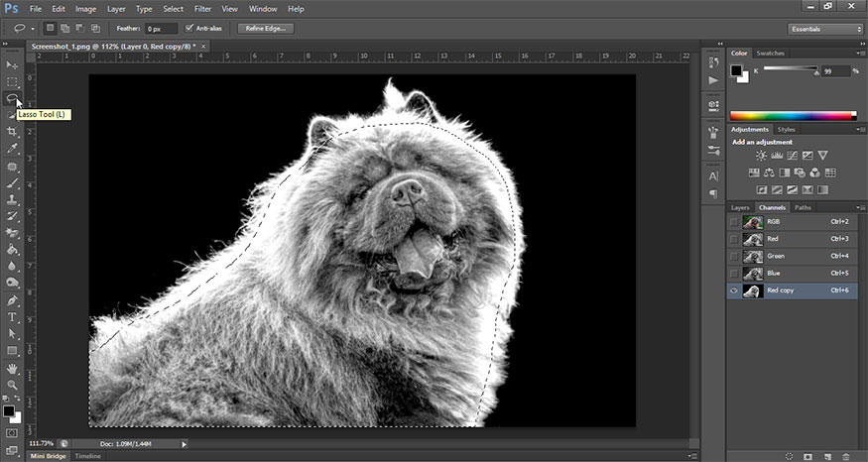Select the Hand tool
Viewport: 868px width, 462px height.
click(12, 369)
